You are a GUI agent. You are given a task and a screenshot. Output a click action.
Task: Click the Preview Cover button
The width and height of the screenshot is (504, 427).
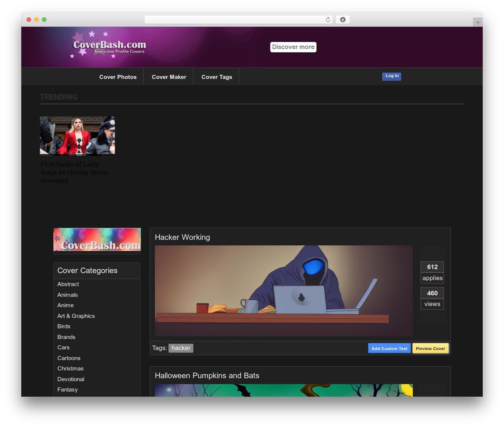pos(430,348)
